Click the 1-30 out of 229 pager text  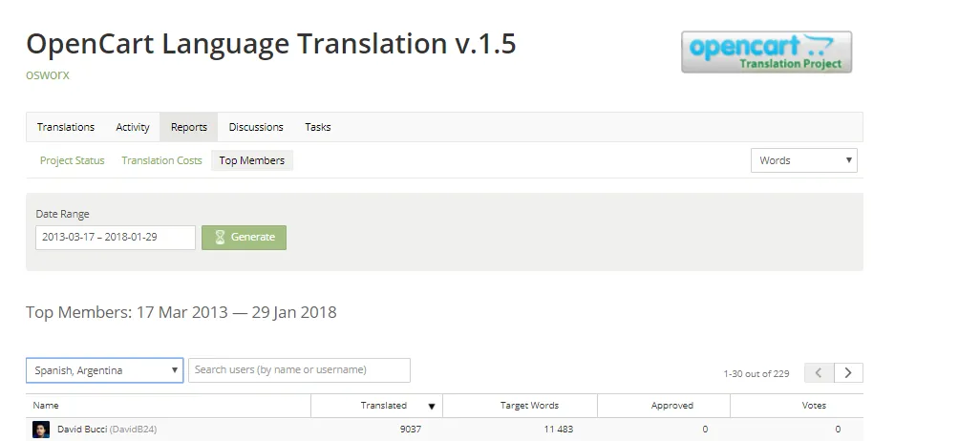tap(756, 373)
